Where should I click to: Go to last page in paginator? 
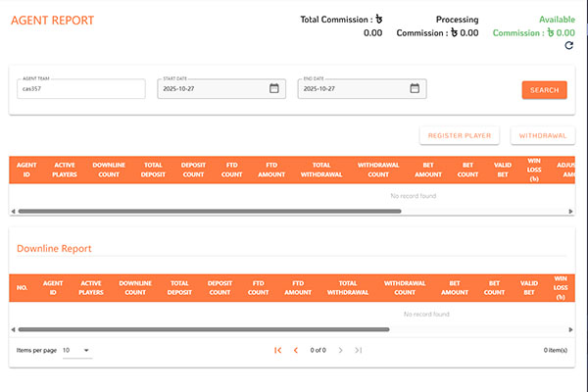pyautogui.click(x=359, y=350)
